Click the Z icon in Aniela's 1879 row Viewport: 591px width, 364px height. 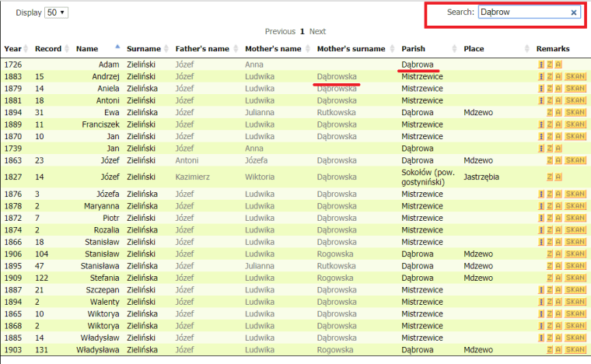[x=550, y=89]
